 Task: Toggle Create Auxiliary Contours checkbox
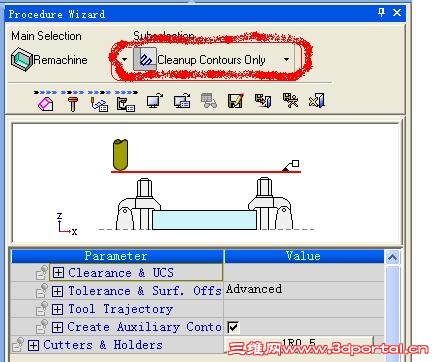coord(233,327)
